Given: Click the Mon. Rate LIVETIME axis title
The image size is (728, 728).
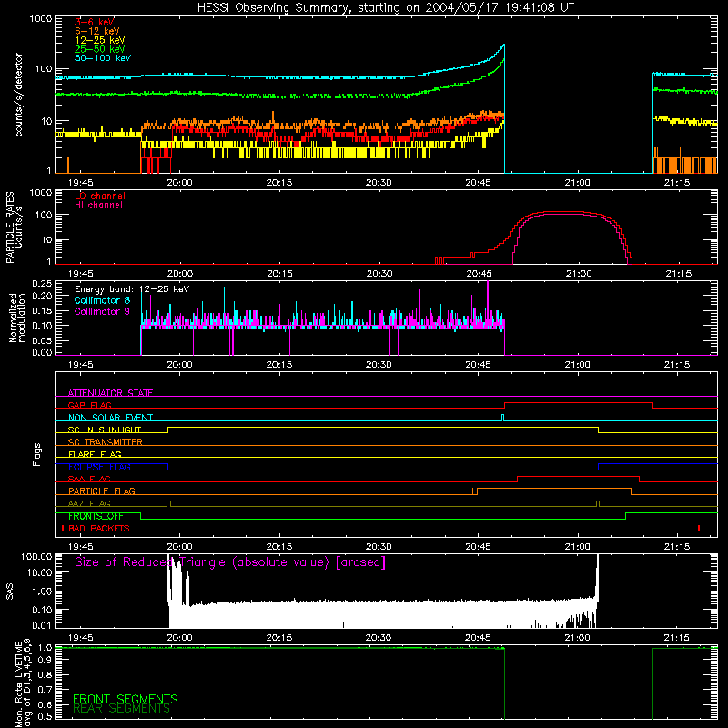Looking at the screenshot, I should pyautogui.click(x=24, y=683).
